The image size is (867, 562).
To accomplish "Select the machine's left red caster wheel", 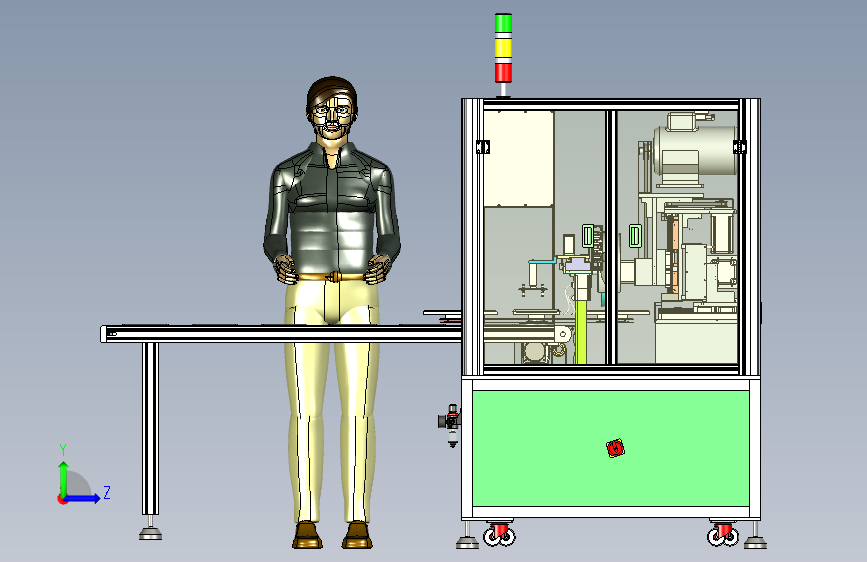I will [x=499, y=533].
